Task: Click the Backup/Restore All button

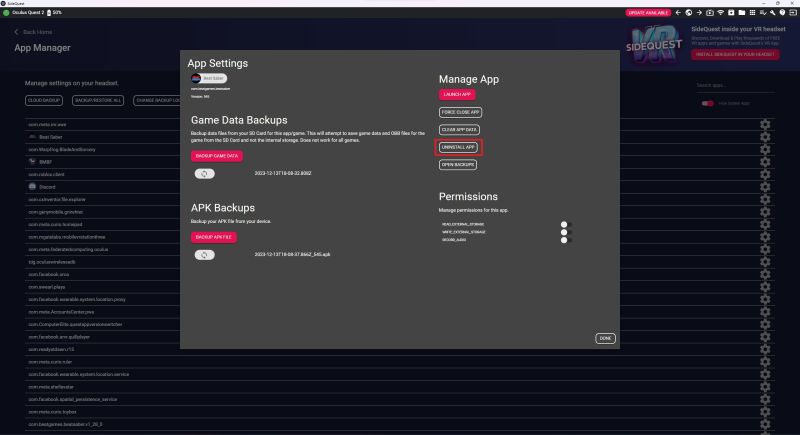Action: [98, 100]
